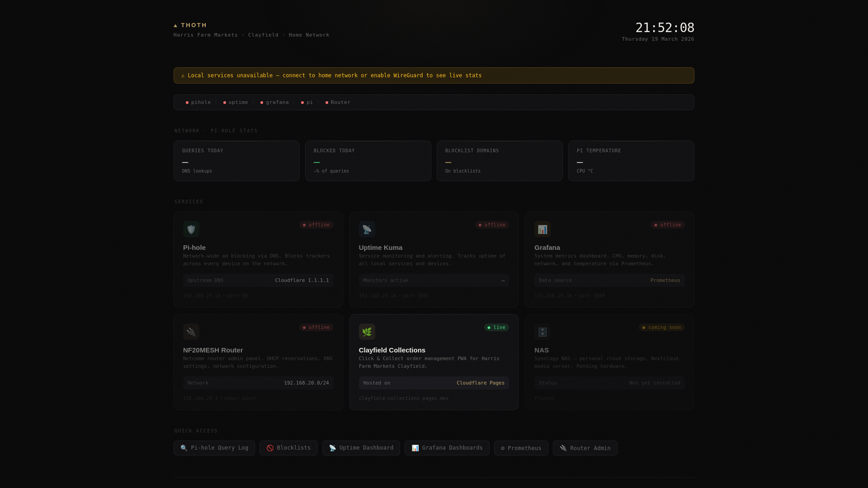This screenshot has width=868, height=488.
Task: Open Grafana Dashboards quick access
Action: pos(447,448)
